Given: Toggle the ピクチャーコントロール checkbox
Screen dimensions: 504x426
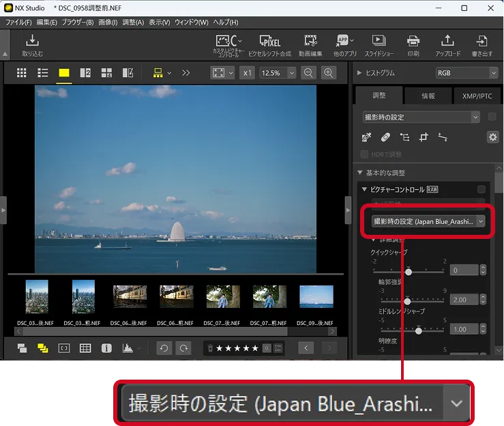Looking at the screenshot, I should 481,189.
